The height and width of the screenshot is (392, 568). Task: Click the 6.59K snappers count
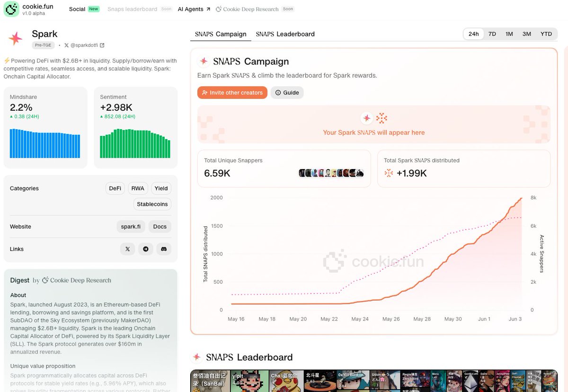point(217,173)
